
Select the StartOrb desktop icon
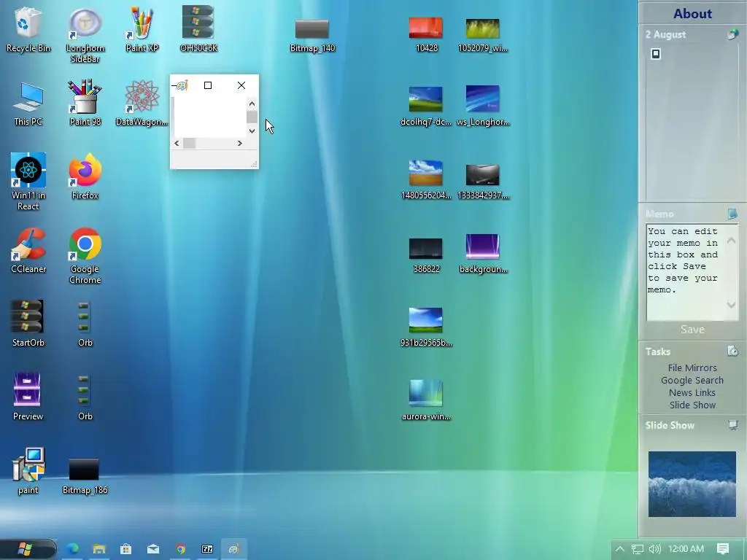coord(28,324)
